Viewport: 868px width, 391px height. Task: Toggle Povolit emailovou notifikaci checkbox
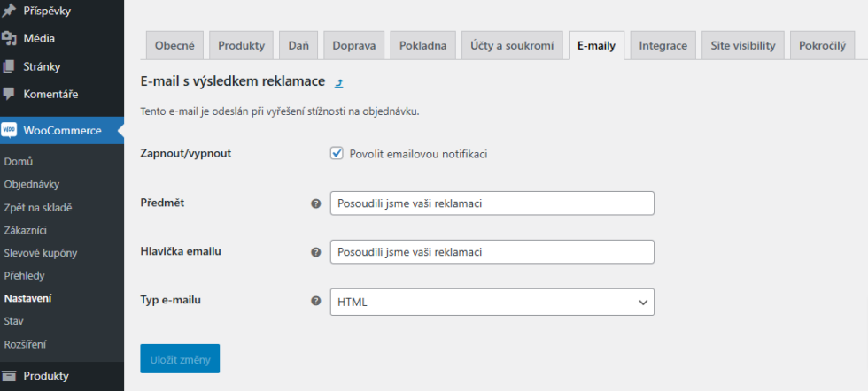[x=337, y=154]
